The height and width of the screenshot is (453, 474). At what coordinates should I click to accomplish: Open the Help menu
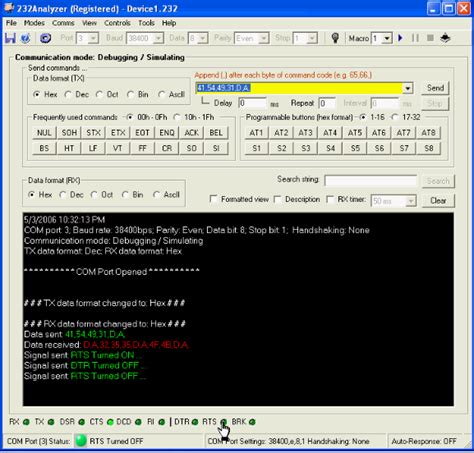[x=169, y=23]
